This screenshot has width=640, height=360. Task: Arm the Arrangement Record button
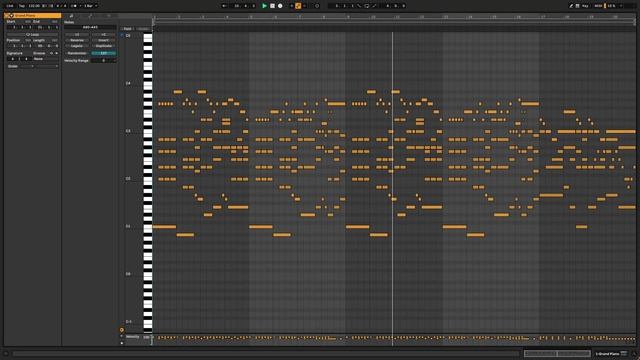[280, 6]
